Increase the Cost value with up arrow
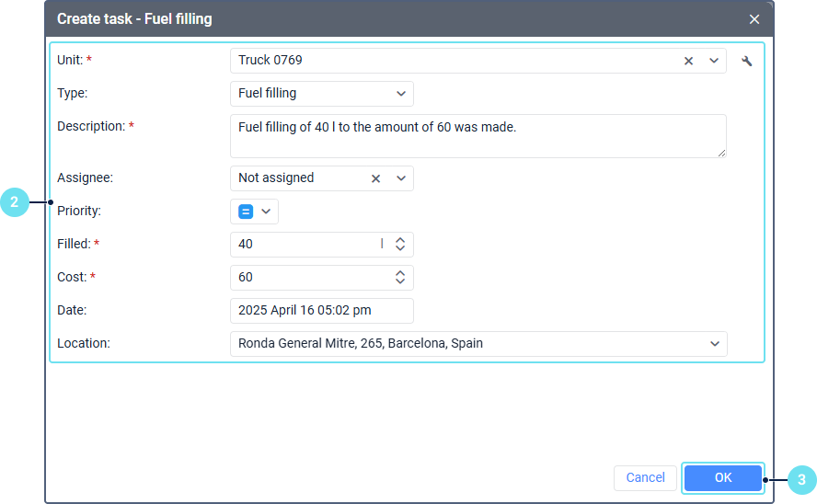 click(400, 273)
